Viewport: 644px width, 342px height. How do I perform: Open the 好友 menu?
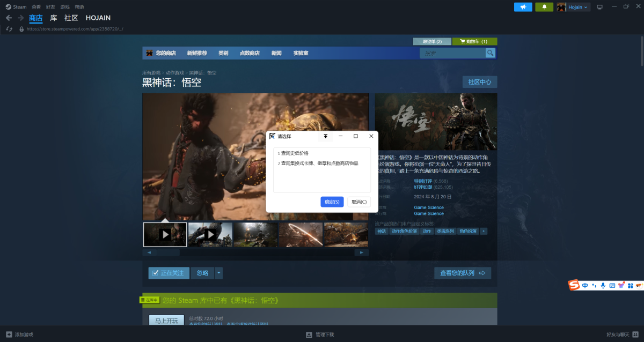click(x=50, y=7)
